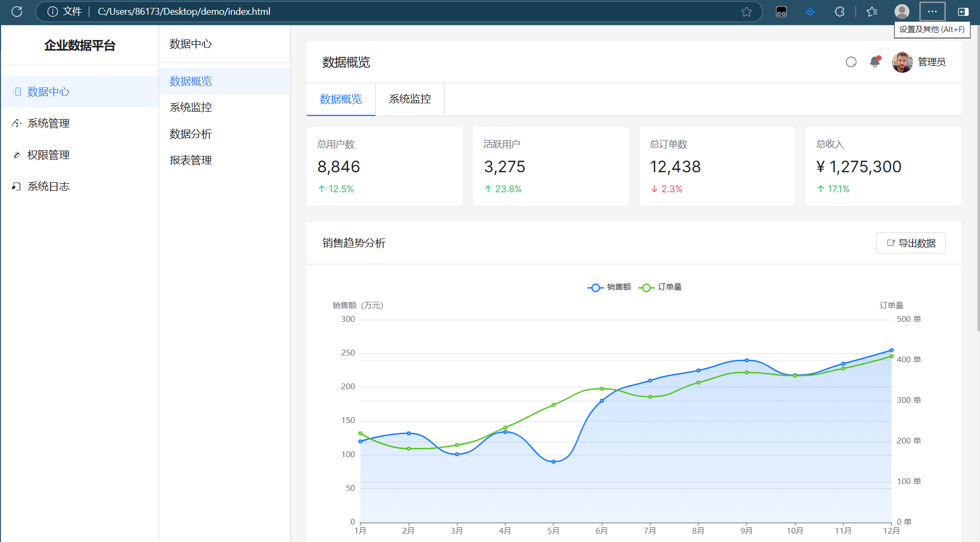Click the notification bell icon
This screenshot has height=542, width=980.
(875, 62)
